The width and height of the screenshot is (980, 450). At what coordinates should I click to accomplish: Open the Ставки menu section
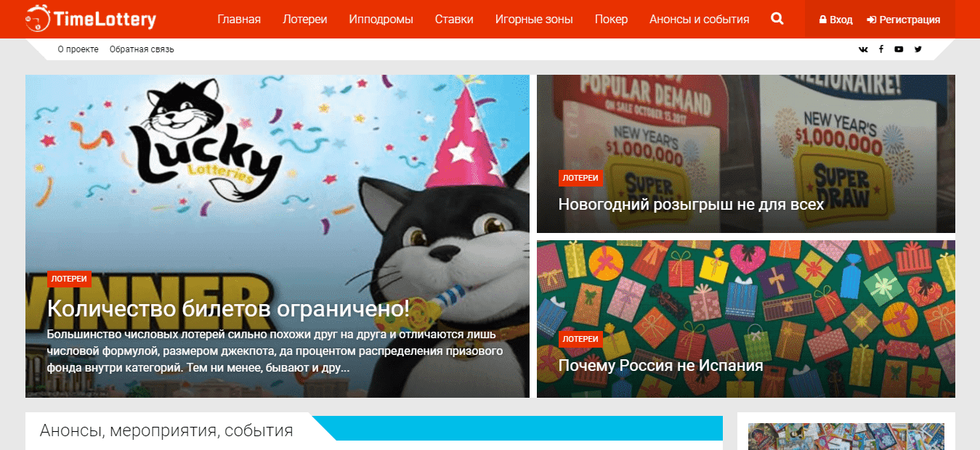click(454, 19)
